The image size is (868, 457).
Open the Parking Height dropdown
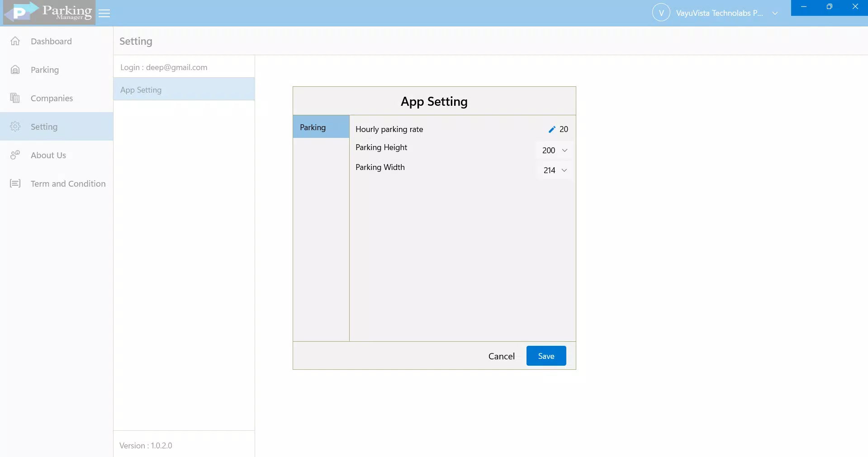(x=555, y=151)
